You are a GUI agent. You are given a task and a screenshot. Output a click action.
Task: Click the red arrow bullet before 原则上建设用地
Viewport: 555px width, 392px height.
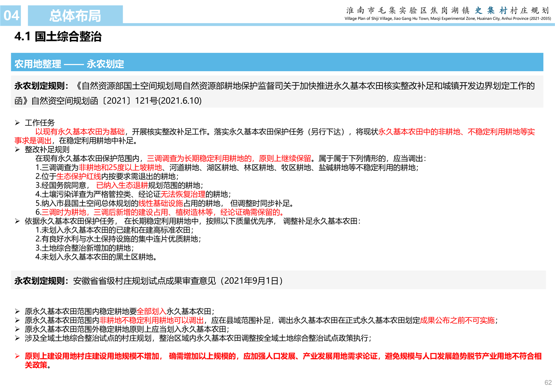[17, 356]
